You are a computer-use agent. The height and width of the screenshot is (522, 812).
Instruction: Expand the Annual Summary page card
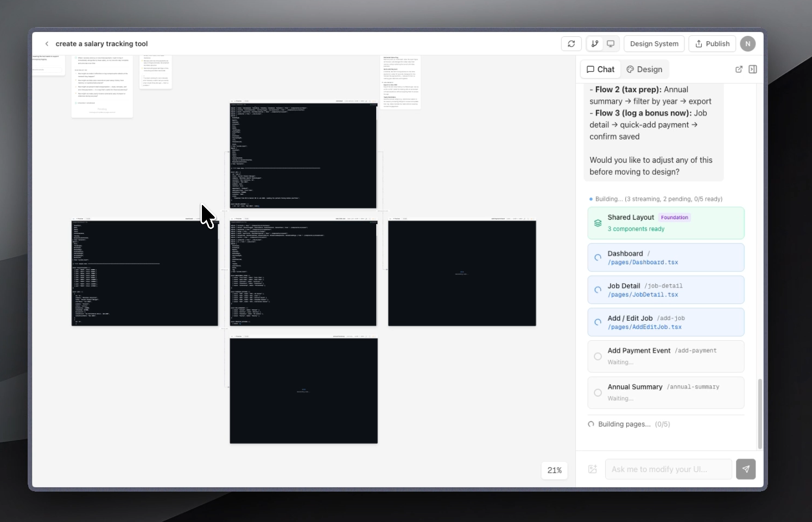[x=666, y=392]
